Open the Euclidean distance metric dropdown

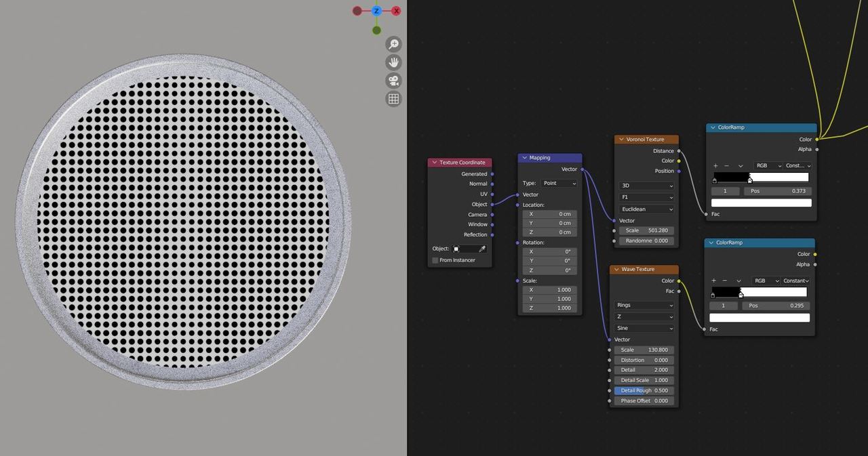(x=645, y=209)
